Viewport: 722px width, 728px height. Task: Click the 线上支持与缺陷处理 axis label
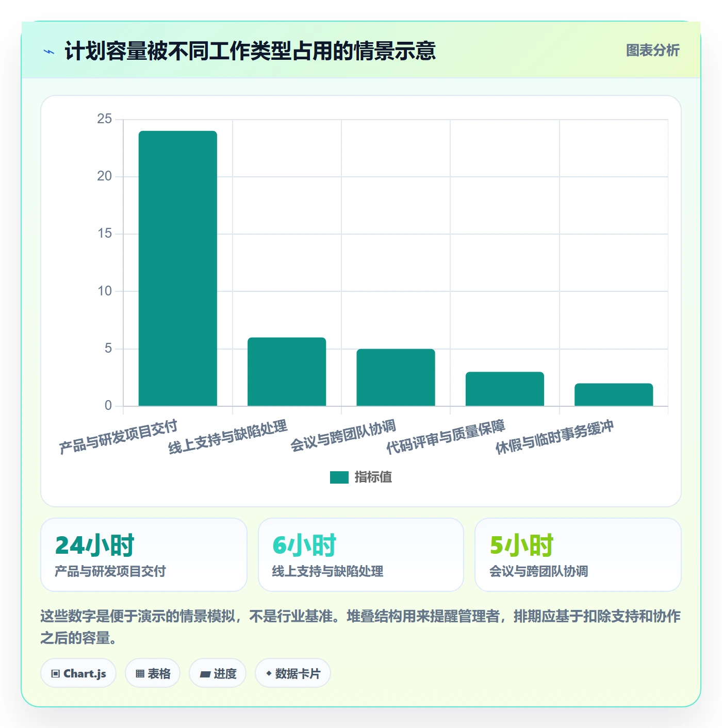(227, 437)
